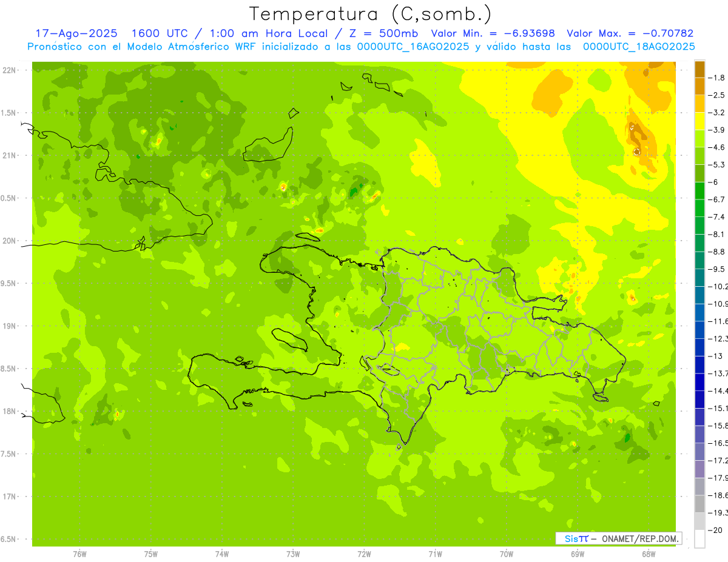This screenshot has width=728, height=562.
Task: Click the "-8.1" color bar value
Action: point(717,234)
